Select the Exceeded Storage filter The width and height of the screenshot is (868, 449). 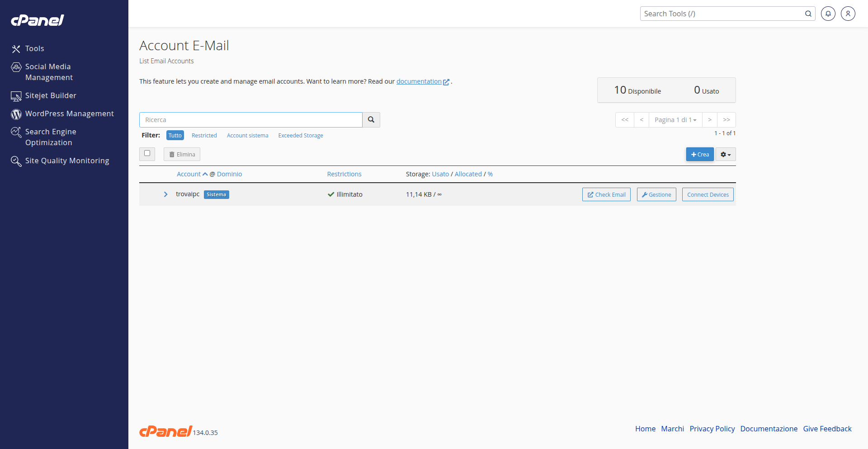[301, 136]
